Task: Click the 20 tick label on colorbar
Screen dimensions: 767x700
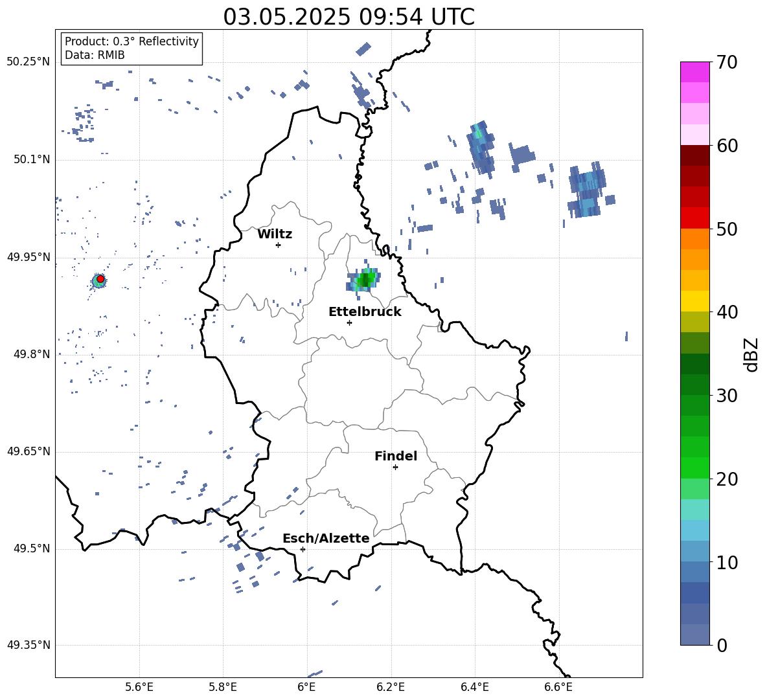Action: (x=727, y=479)
